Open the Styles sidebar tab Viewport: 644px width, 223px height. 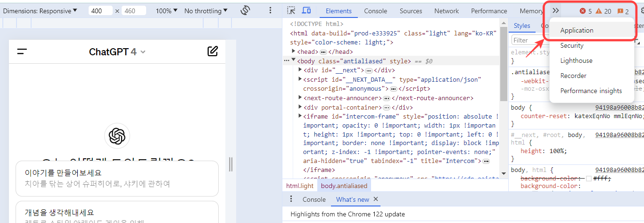(x=522, y=26)
